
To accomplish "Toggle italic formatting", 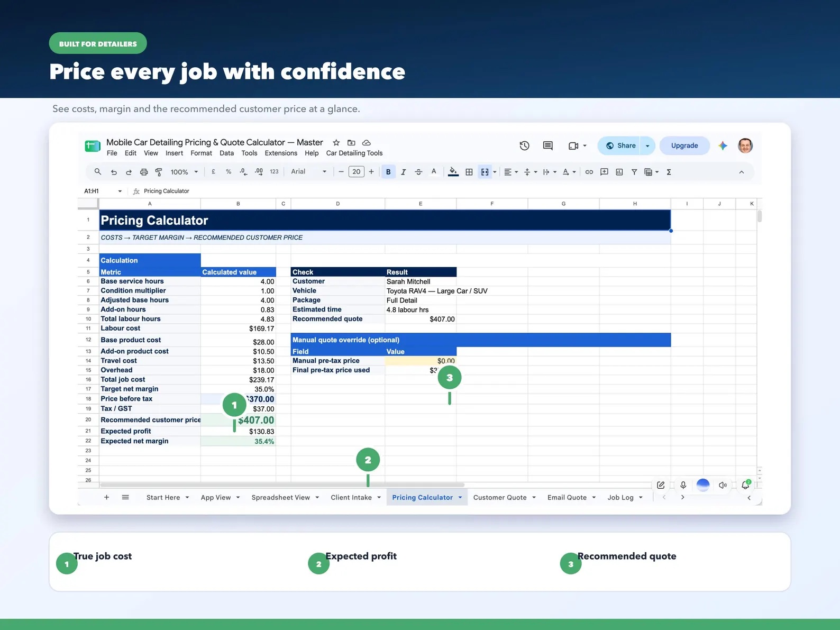I will (x=404, y=172).
